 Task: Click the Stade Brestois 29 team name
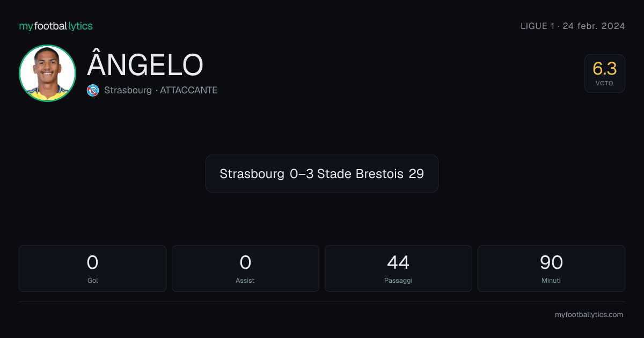(x=370, y=174)
